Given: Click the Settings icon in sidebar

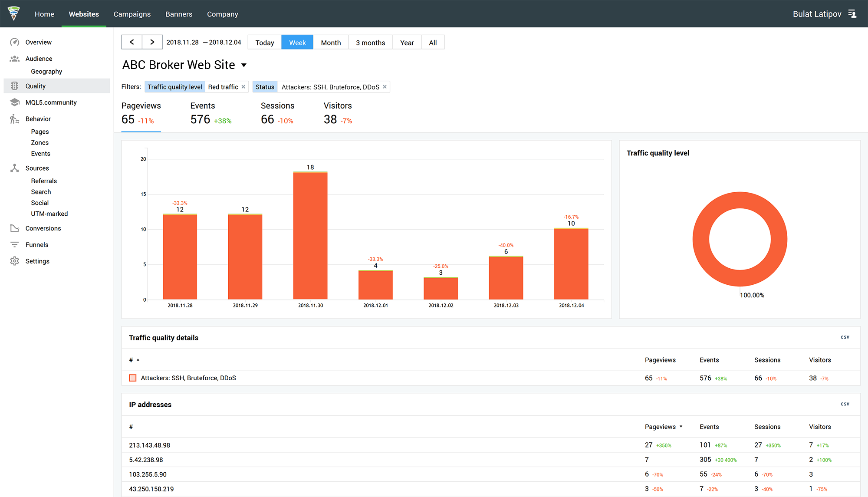Looking at the screenshot, I should (14, 261).
